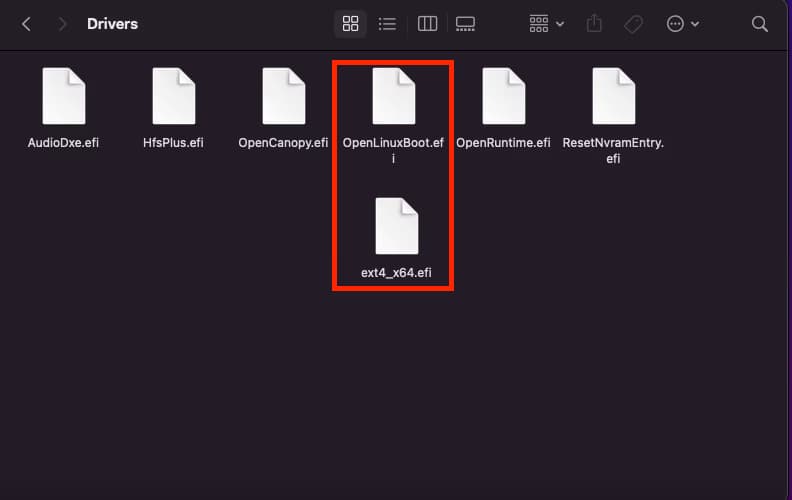The image size is (792, 500).
Task: Click the OpenRuntime.efi file name
Action: pos(504,143)
